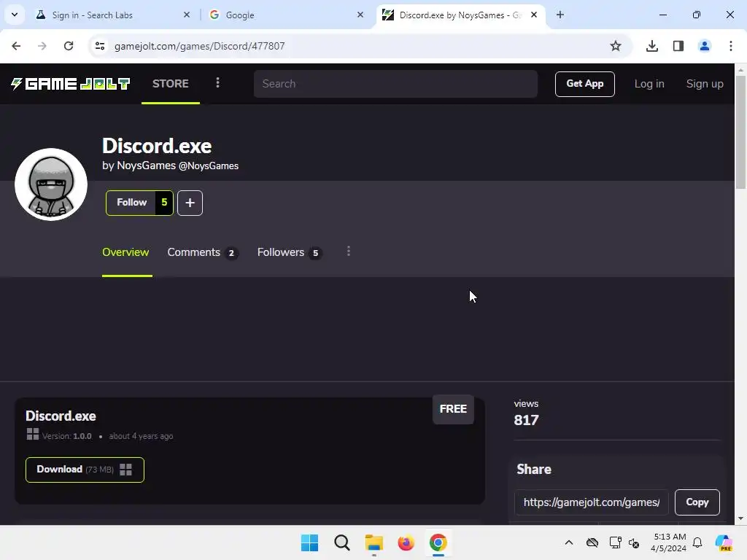Toggle the Chrome side panel

678,46
